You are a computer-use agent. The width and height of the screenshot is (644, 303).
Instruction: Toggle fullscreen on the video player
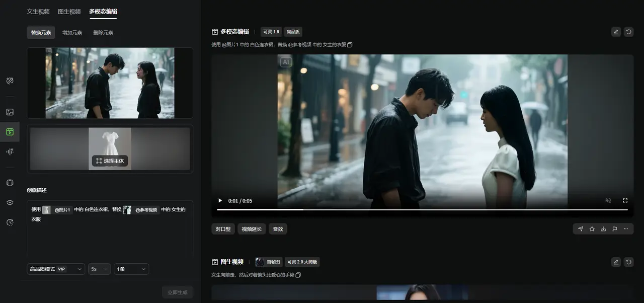pos(625,200)
